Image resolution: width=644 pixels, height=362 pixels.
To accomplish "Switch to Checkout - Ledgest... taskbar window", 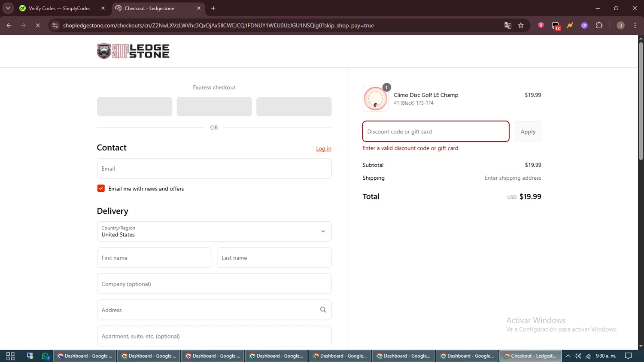I will [531, 356].
